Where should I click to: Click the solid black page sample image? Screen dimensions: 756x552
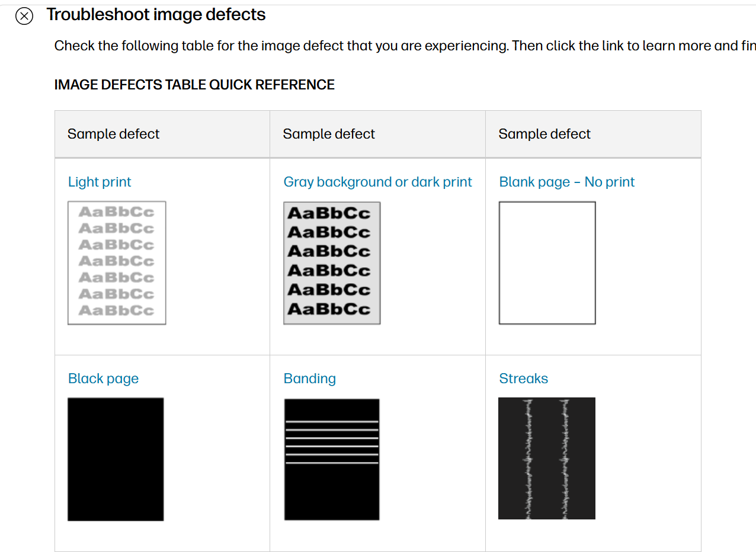tap(116, 459)
